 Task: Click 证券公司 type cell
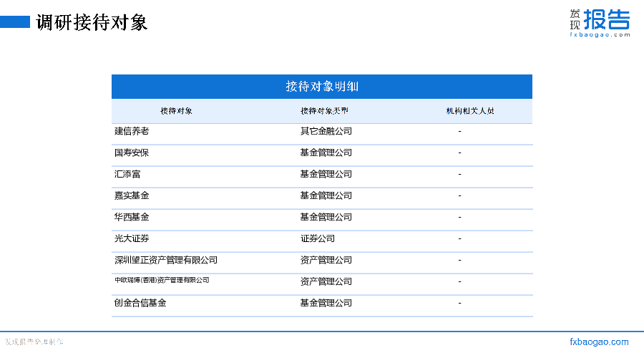pyautogui.click(x=318, y=238)
